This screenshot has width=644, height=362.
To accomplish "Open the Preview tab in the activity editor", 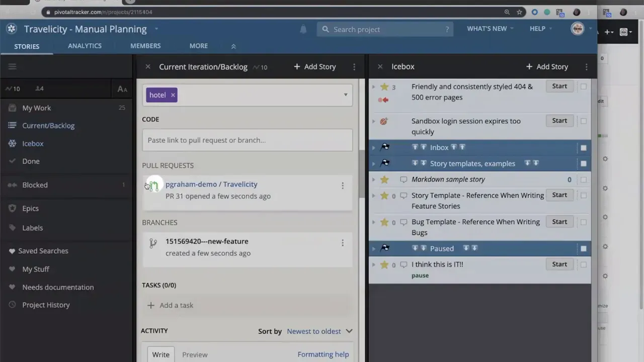I will tap(195, 354).
